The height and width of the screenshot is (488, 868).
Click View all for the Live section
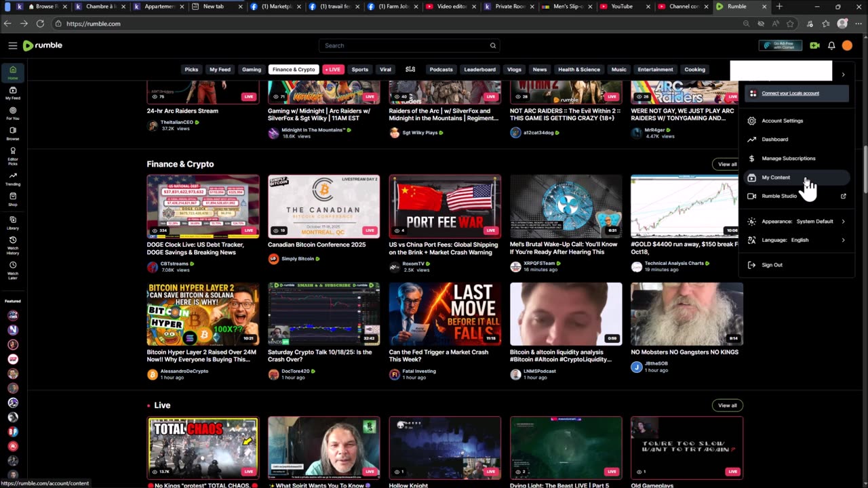(x=728, y=405)
